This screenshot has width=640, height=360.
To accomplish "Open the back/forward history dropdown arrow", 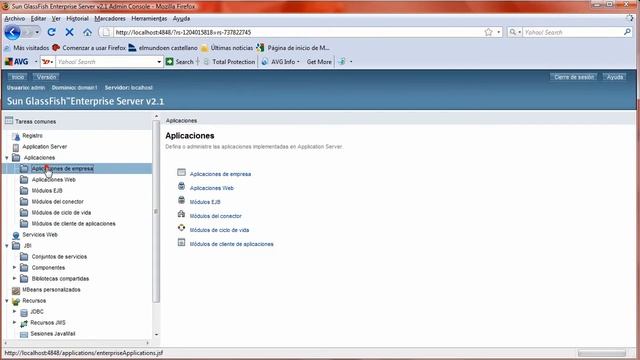I will (37, 32).
